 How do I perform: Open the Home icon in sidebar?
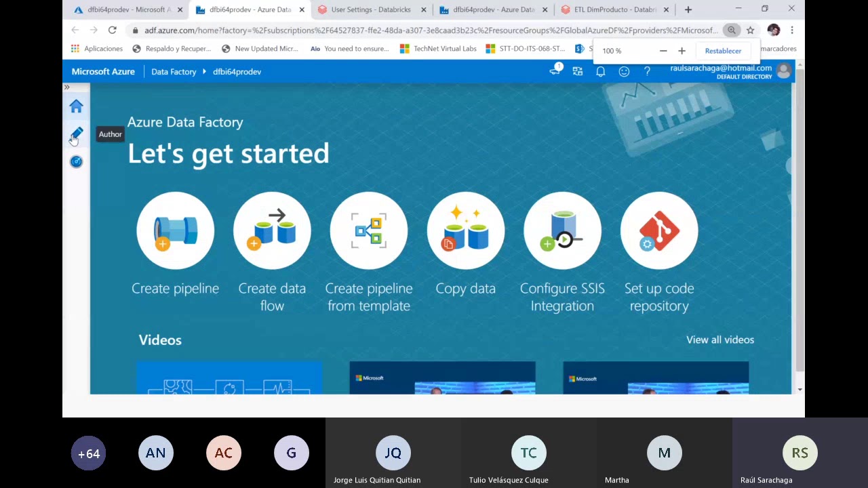(x=76, y=106)
